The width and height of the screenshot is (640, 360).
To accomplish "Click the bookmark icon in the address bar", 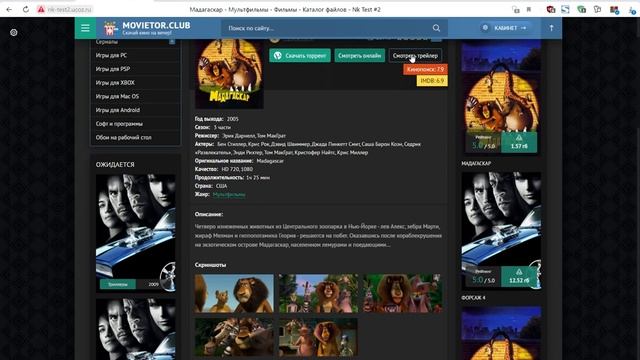I will (x=529, y=9).
